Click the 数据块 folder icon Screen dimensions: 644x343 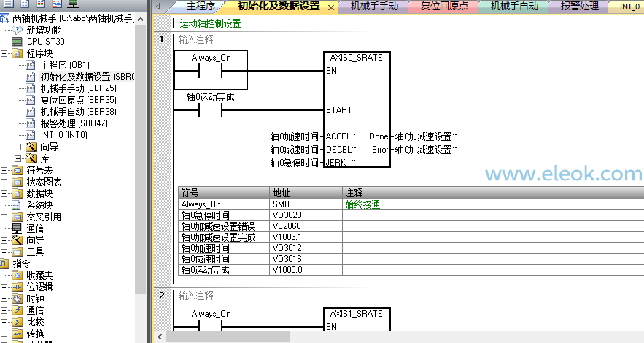[x=18, y=193]
